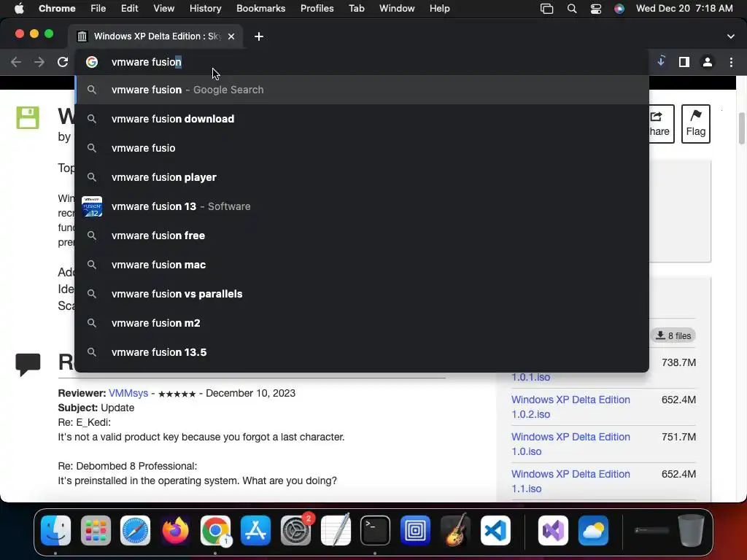
Task: Reload the current page
Action: pos(63,62)
